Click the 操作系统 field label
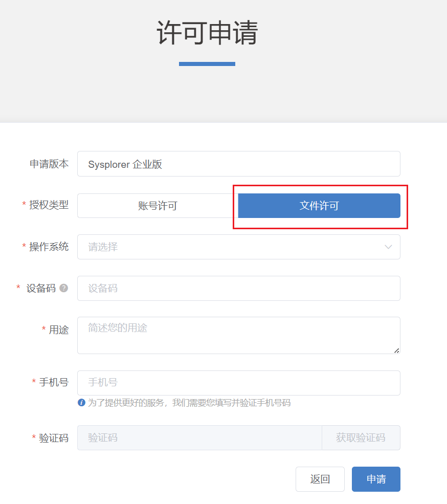 49,247
